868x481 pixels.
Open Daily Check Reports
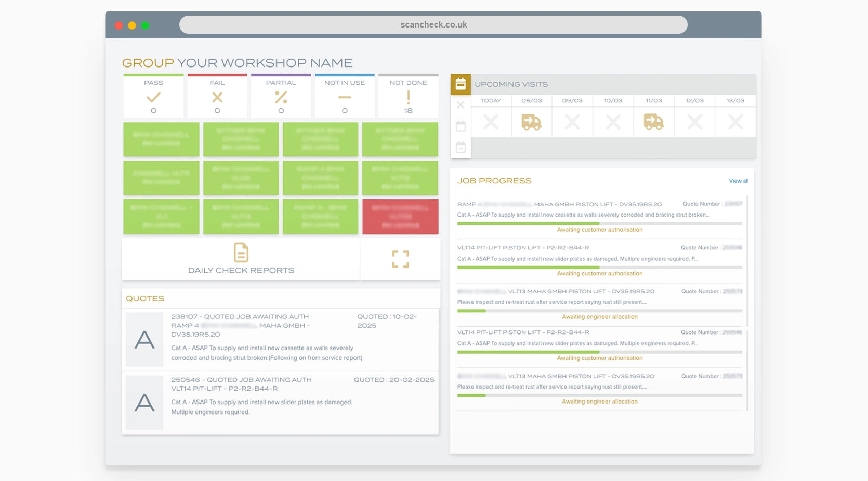pos(241,259)
